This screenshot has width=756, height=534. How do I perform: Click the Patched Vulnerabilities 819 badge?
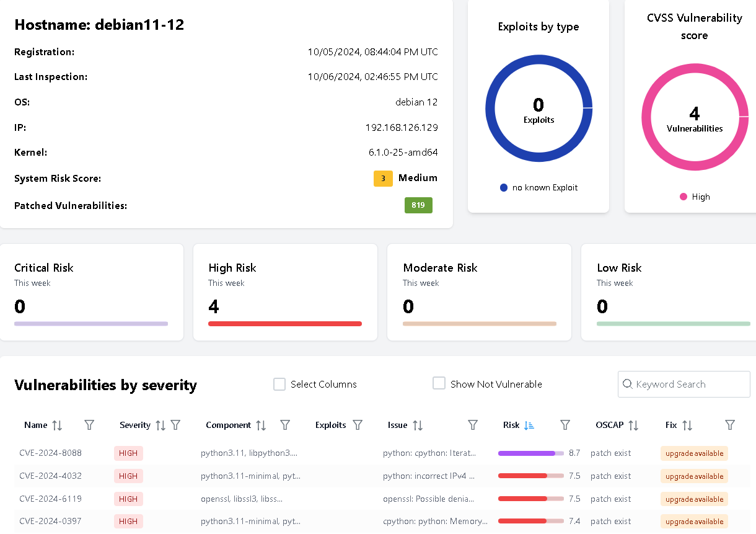pos(418,205)
